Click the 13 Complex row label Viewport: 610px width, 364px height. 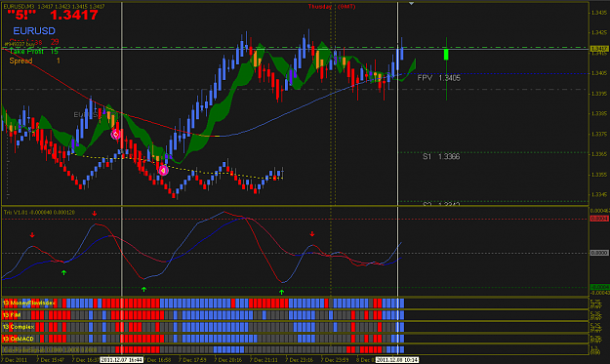tap(19, 327)
